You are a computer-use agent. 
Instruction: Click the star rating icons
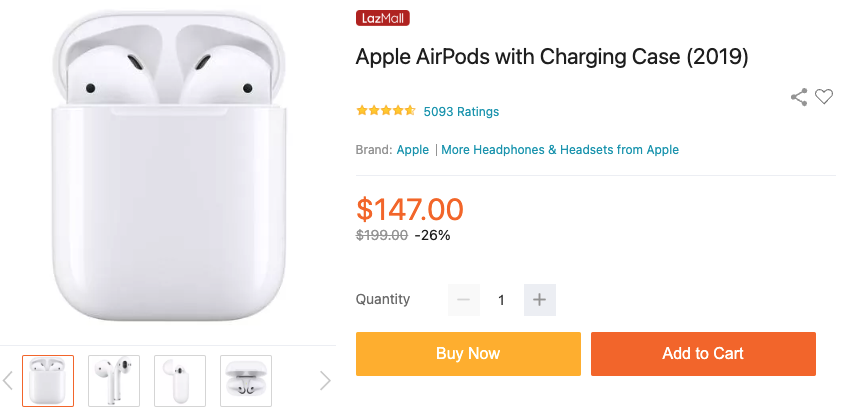coord(386,111)
